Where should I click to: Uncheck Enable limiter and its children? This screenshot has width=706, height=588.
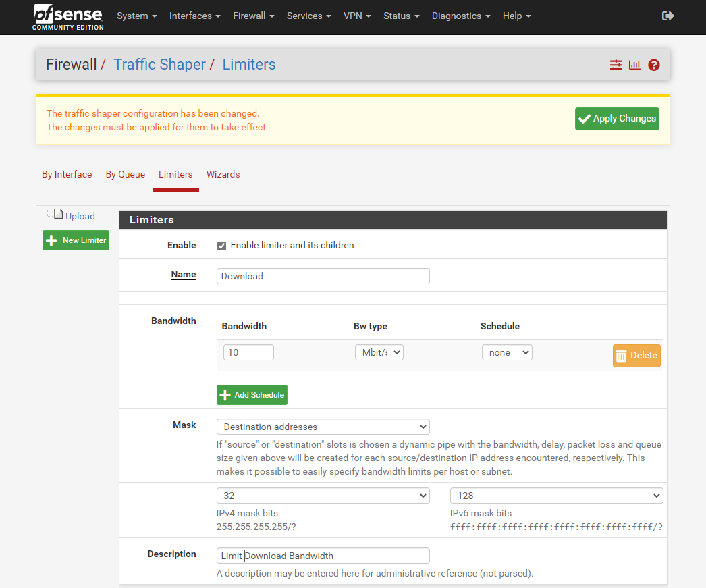(221, 246)
